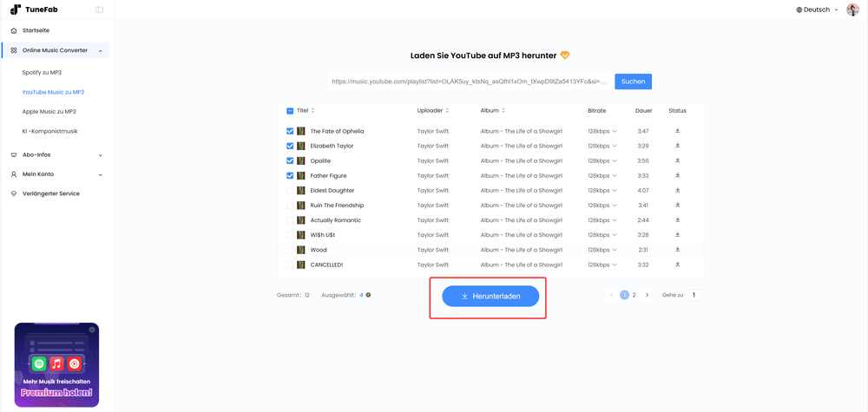Open the Deutsch language dropdown
The width and height of the screenshot is (868, 412).
(x=817, y=10)
